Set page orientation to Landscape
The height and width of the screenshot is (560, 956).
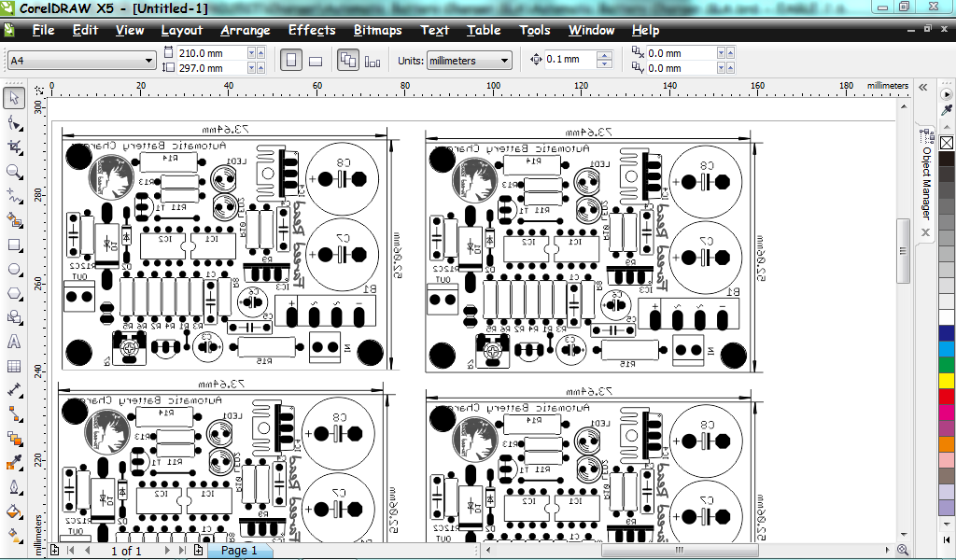pyautogui.click(x=316, y=61)
